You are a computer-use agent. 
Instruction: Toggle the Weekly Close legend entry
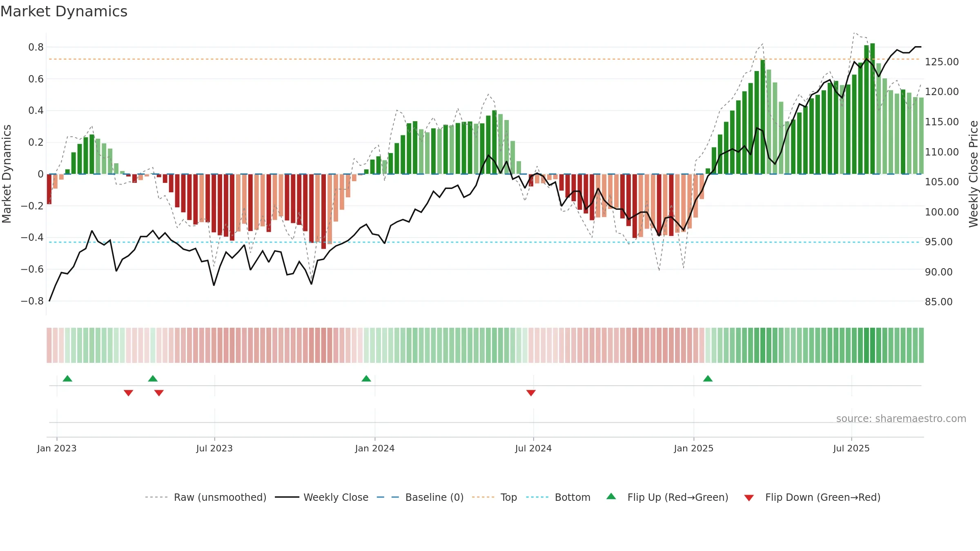click(x=322, y=497)
